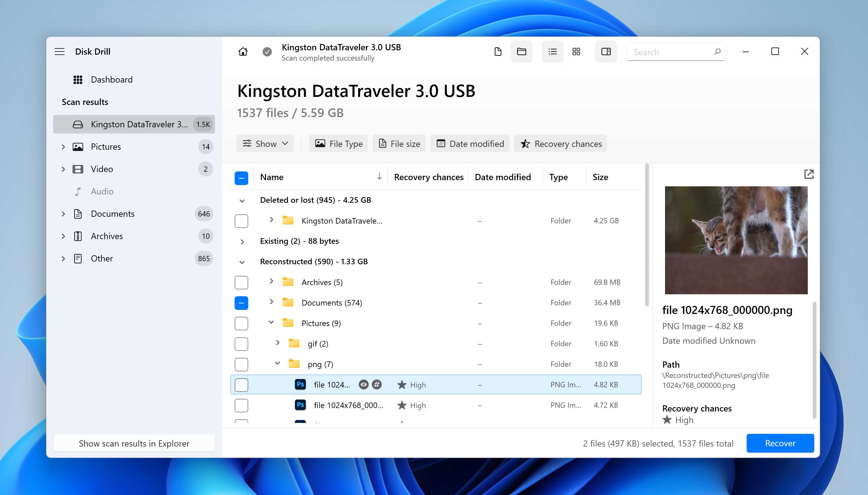Expand the Documents (574) folder

(271, 302)
